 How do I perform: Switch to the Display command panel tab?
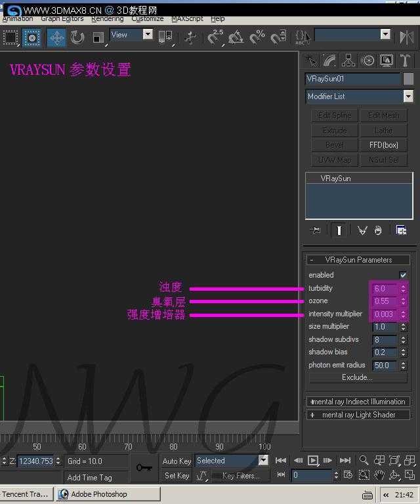(x=387, y=60)
